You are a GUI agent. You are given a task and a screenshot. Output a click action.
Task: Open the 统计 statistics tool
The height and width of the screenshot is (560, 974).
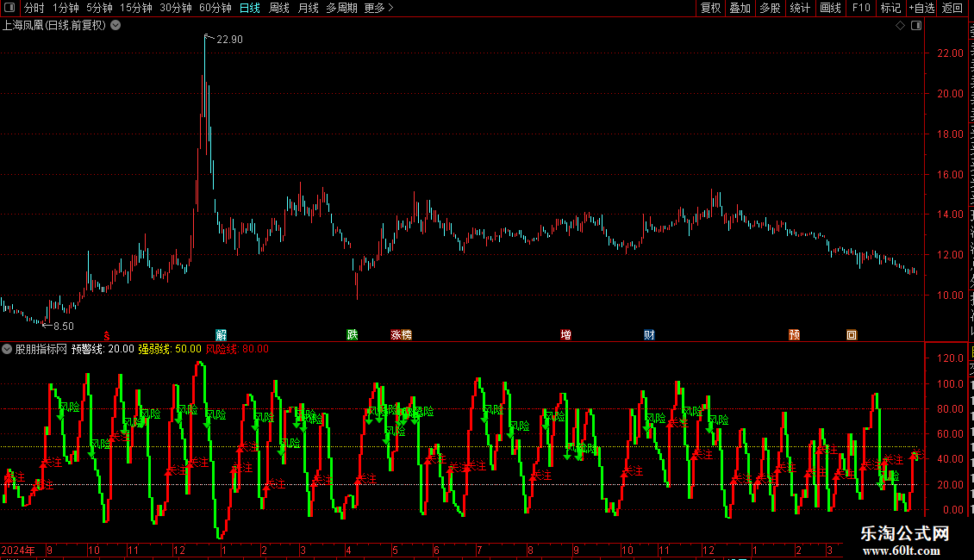799,8
